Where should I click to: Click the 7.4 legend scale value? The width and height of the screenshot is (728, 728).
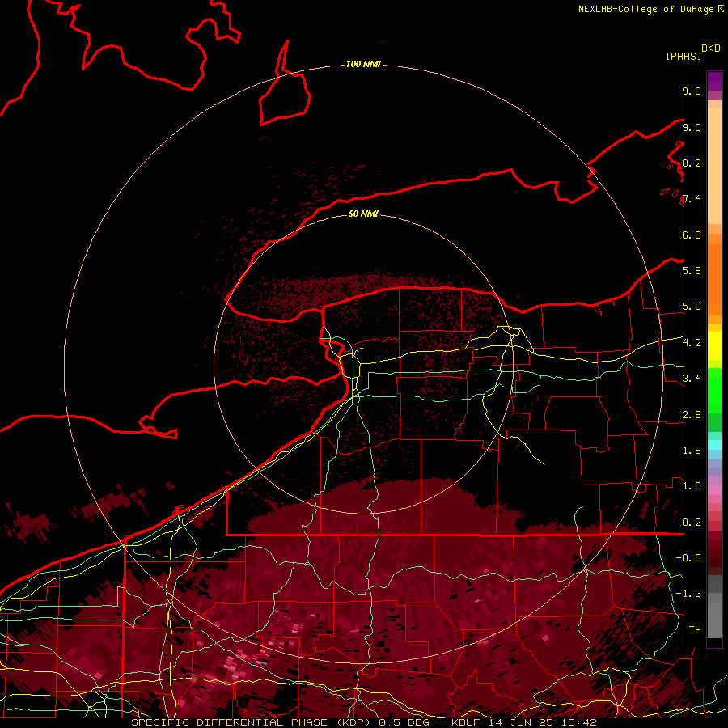pos(692,199)
